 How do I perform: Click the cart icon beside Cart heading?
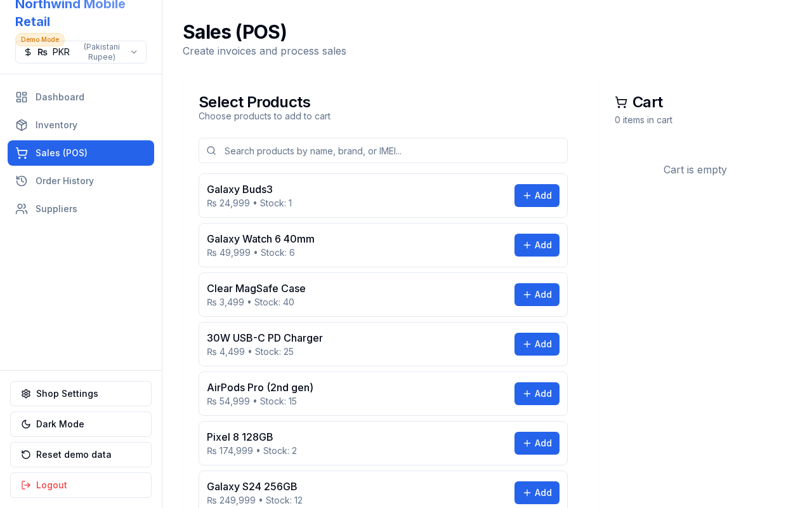621,102
